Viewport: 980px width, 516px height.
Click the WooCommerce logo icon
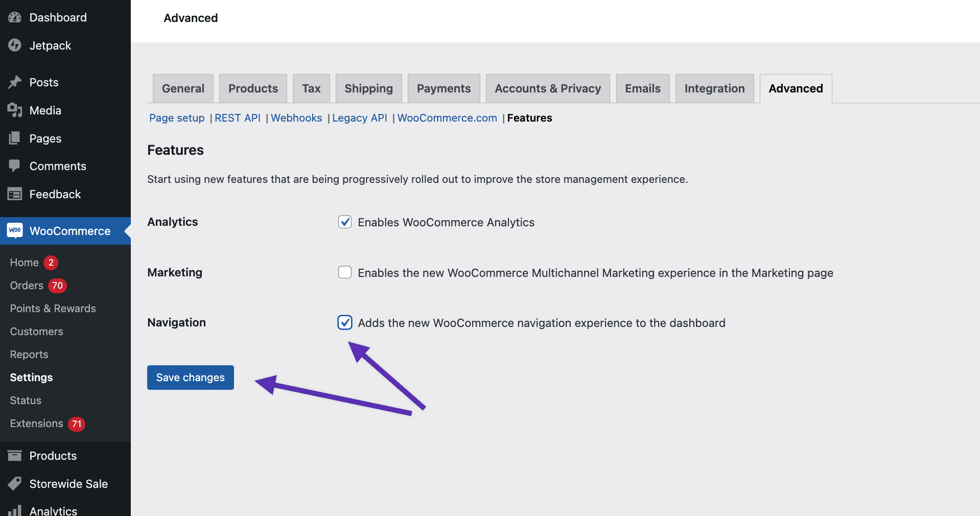[x=15, y=231]
